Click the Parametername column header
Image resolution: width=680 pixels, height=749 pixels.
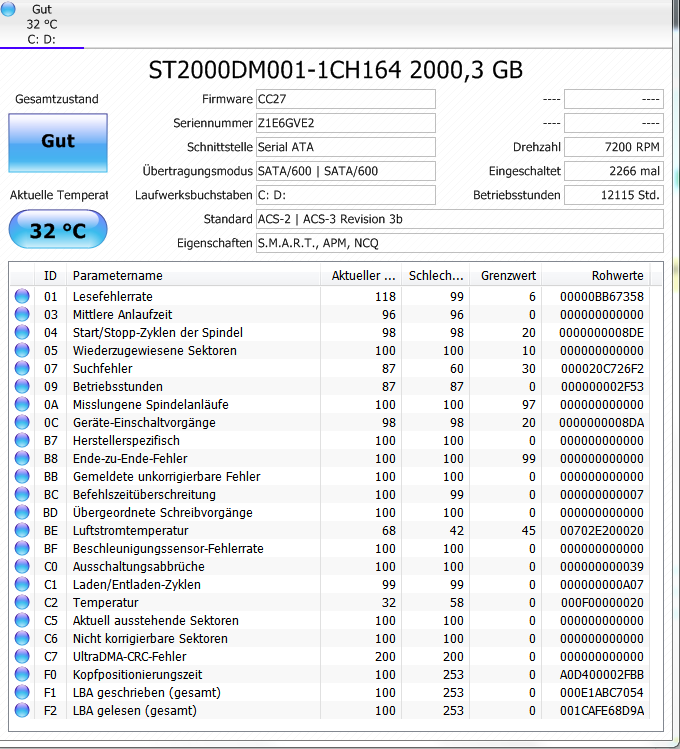tap(193, 276)
